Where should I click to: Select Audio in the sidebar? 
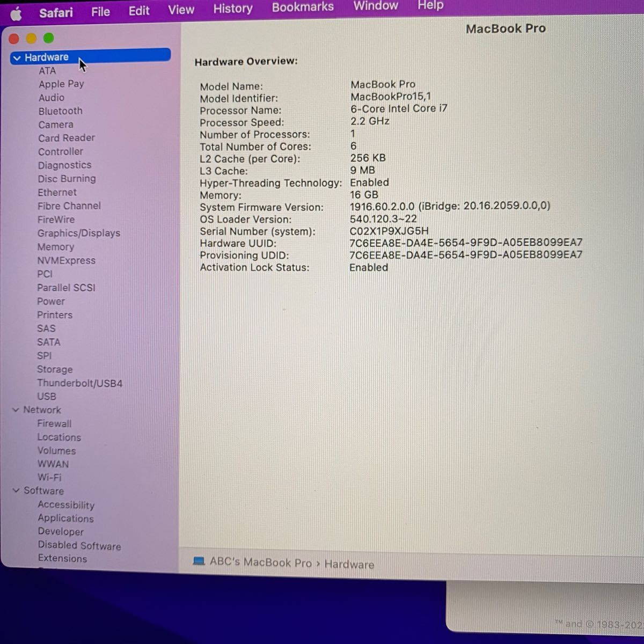click(52, 98)
